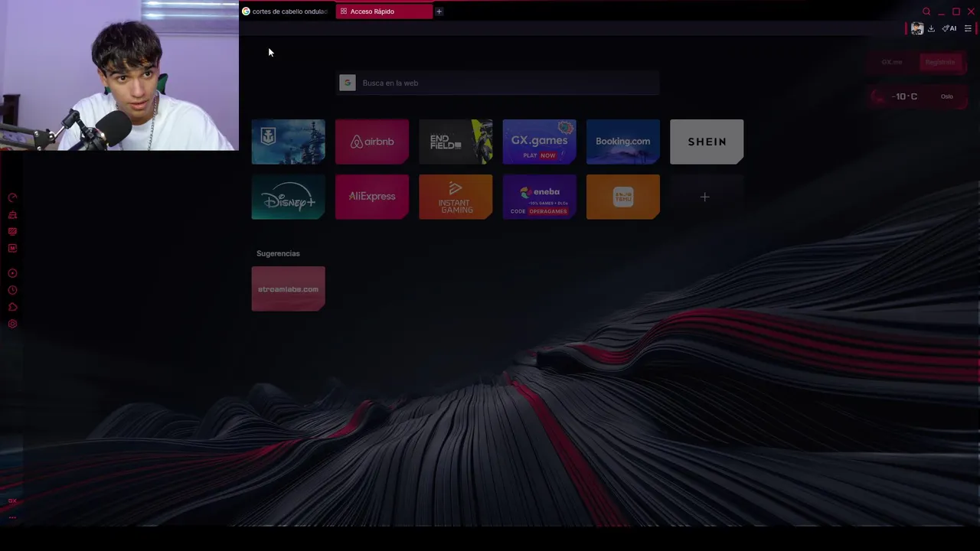
Task: Maximize the browser window
Action: coord(955,11)
